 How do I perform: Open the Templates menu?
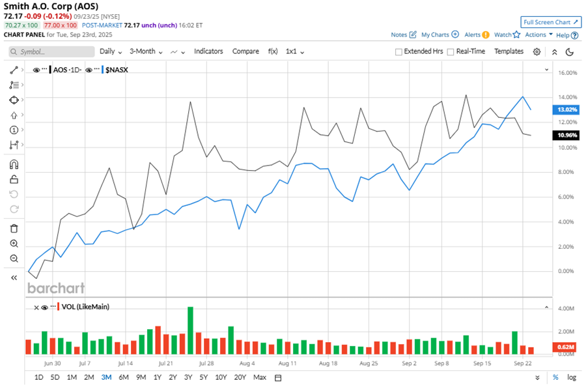(x=509, y=51)
